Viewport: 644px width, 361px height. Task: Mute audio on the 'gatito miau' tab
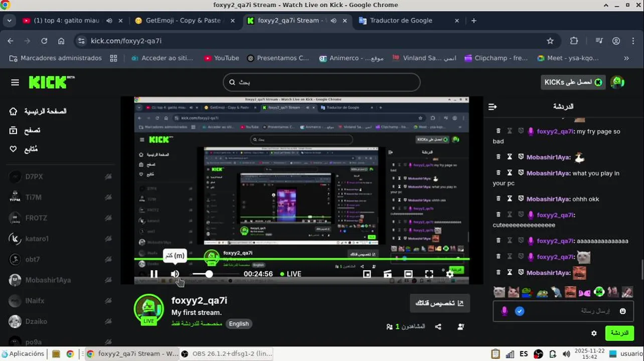[x=109, y=21]
